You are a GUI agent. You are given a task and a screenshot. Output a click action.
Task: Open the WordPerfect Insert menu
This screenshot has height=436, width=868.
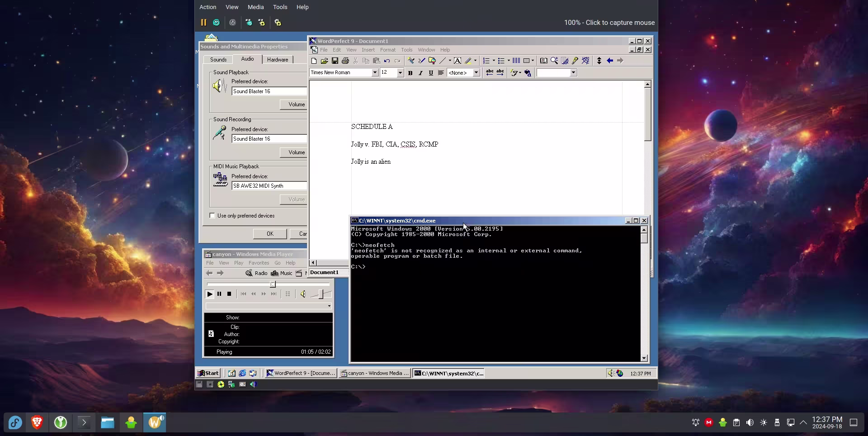tap(368, 50)
